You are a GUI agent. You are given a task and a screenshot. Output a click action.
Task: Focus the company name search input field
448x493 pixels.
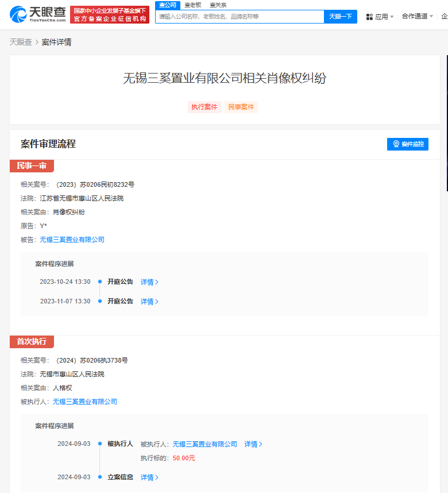(240, 16)
